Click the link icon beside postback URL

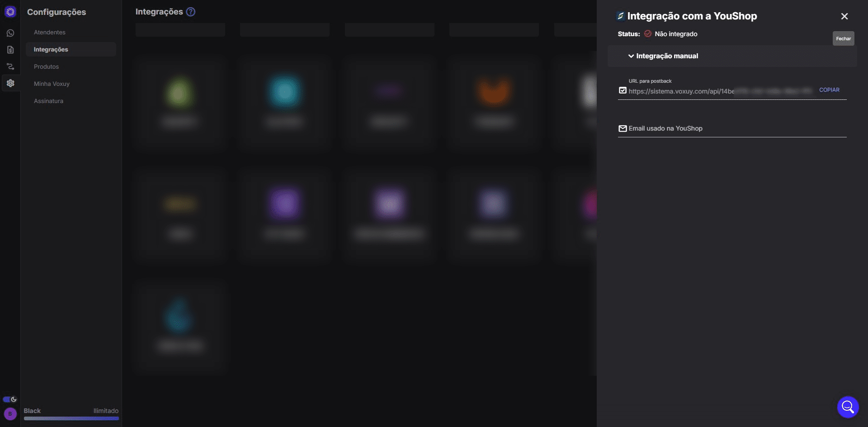coord(623,90)
